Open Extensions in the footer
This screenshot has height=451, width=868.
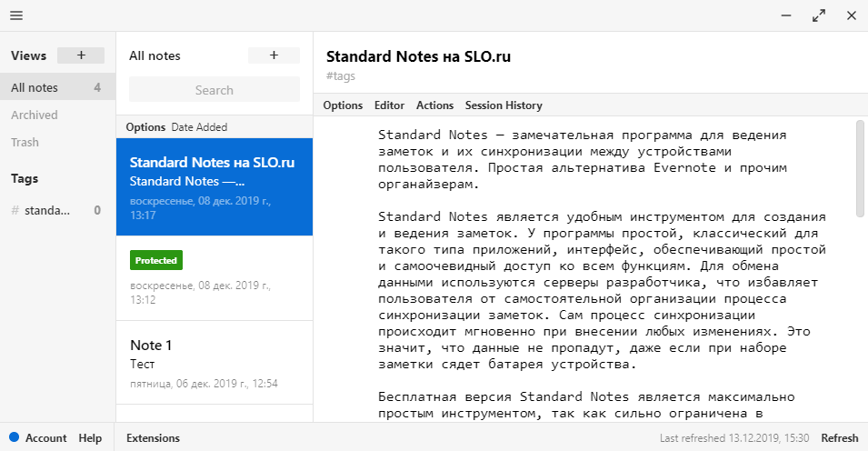click(153, 437)
